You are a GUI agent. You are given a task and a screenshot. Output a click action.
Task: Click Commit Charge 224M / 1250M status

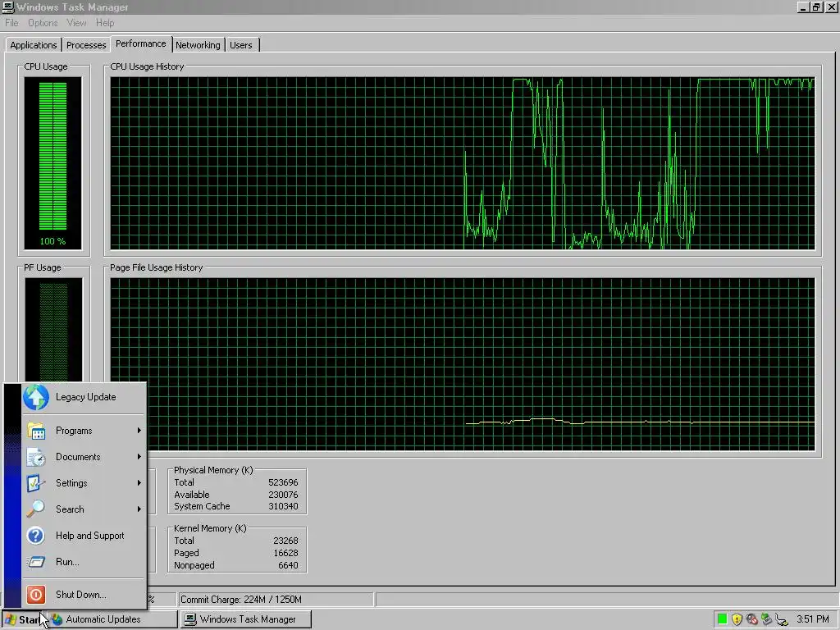click(x=276, y=600)
